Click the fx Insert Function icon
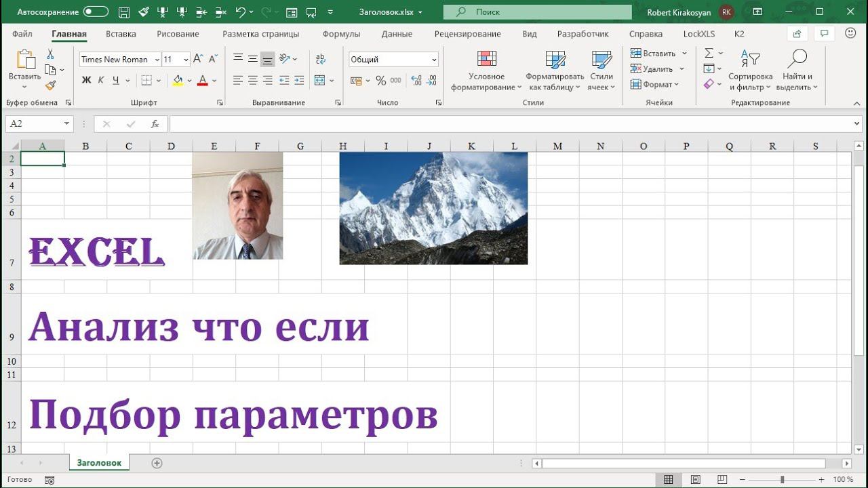868x488 pixels. click(155, 124)
